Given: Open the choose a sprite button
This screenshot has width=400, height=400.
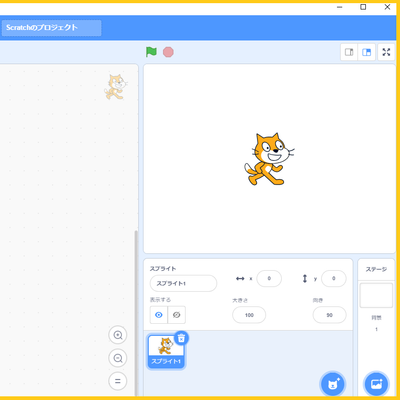Looking at the screenshot, I should coord(333,384).
